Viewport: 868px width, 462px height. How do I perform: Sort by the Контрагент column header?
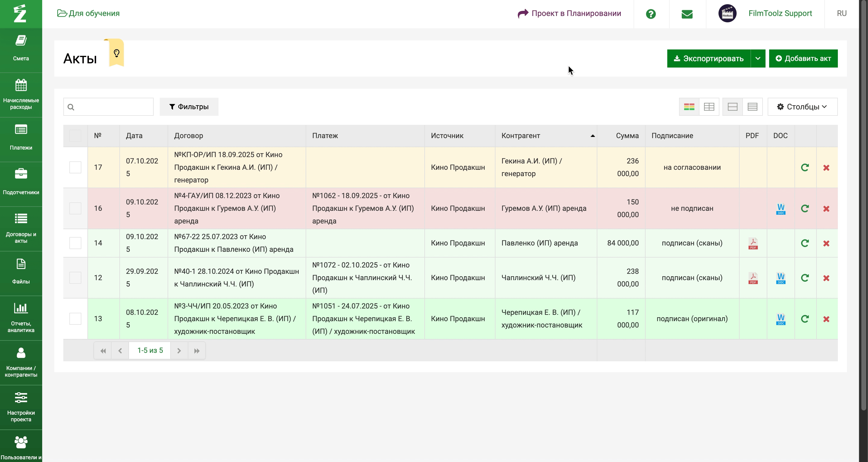point(520,136)
